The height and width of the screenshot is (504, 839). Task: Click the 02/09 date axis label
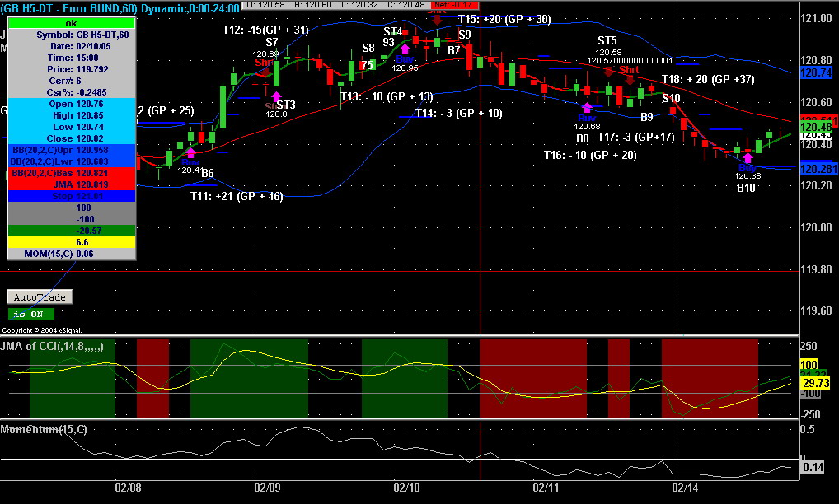267,488
